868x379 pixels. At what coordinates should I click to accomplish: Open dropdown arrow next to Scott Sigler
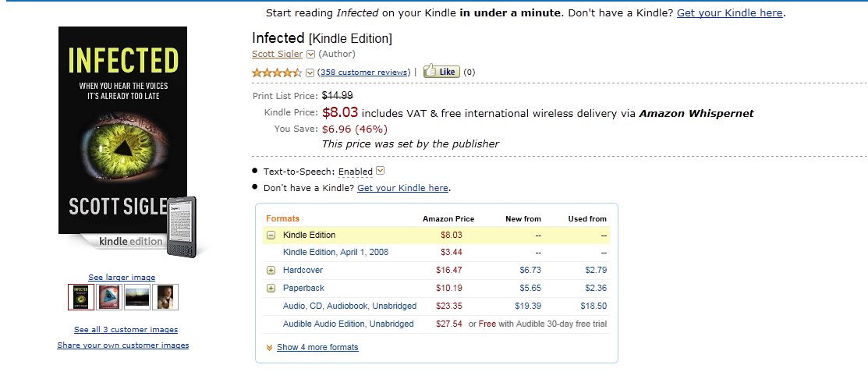(310, 55)
